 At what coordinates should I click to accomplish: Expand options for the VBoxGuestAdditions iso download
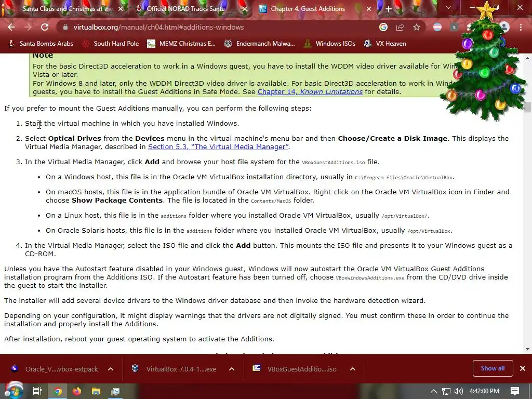[x=353, y=369]
